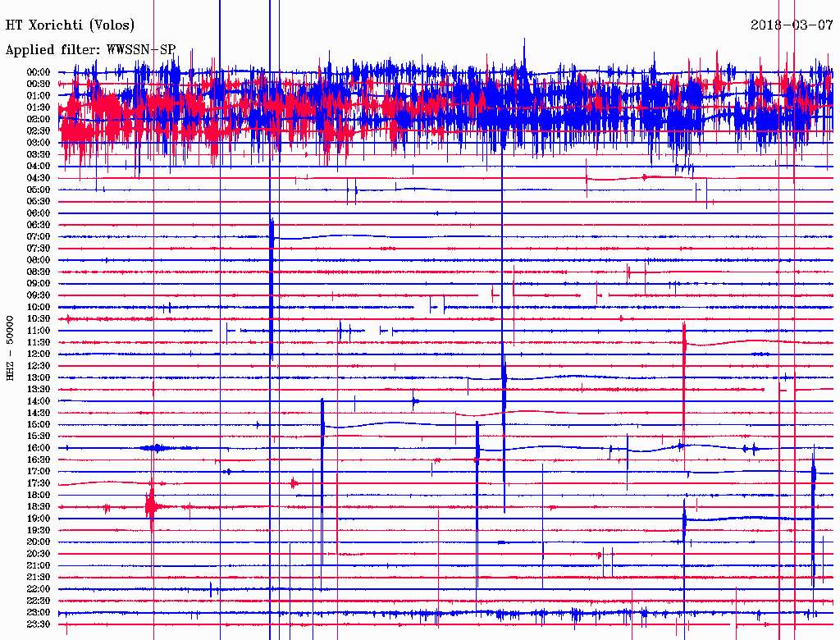This screenshot has width=840, height=640.
Task: Select the 04:00 time label
Action: coord(39,167)
